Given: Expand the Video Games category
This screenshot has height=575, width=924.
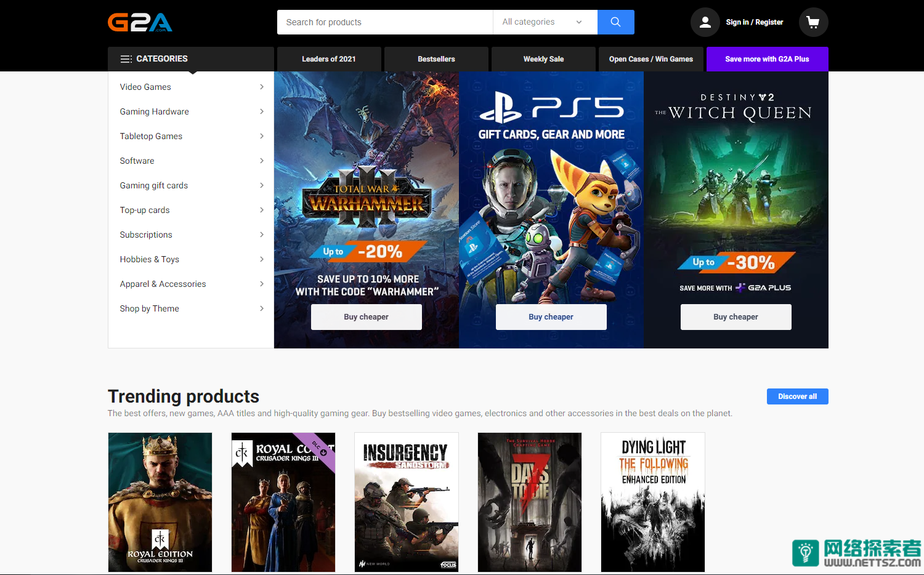Looking at the screenshot, I should [145, 87].
